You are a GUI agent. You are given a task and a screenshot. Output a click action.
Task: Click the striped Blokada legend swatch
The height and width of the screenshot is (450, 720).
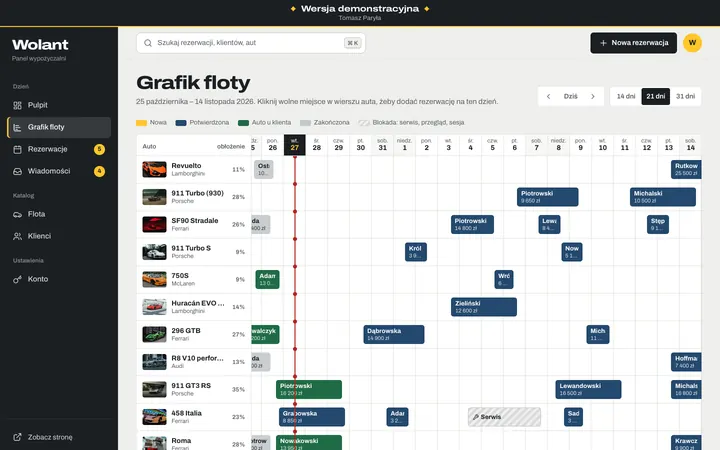coord(364,123)
